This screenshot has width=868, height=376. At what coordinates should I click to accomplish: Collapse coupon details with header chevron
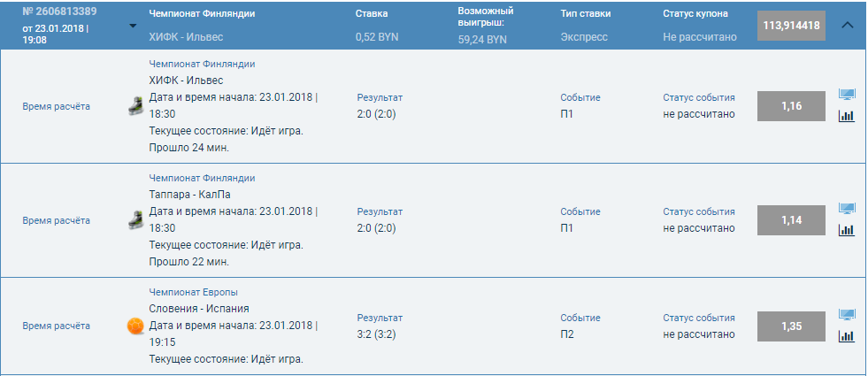[x=847, y=25]
